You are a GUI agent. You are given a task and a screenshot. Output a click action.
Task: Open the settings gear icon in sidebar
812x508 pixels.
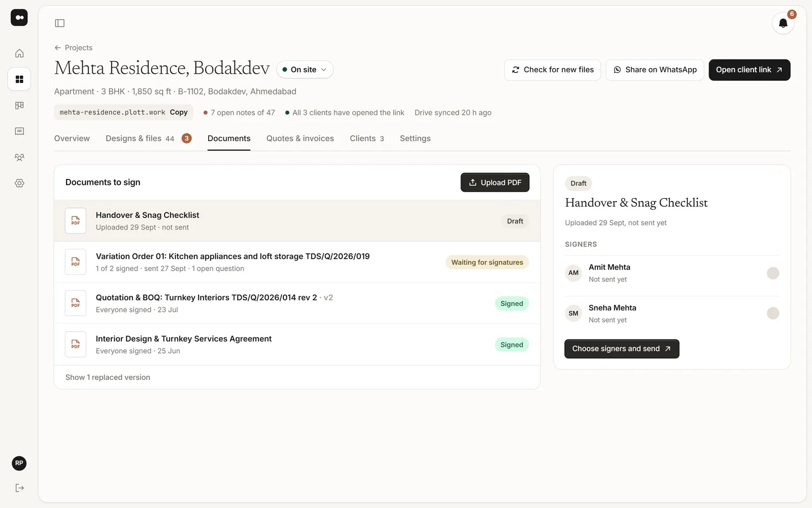pos(19,183)
